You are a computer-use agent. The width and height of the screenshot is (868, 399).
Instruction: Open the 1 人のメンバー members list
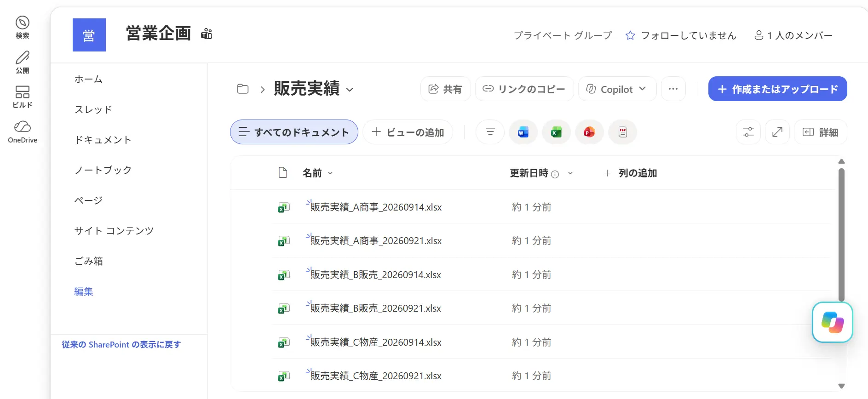click(794, 35)
